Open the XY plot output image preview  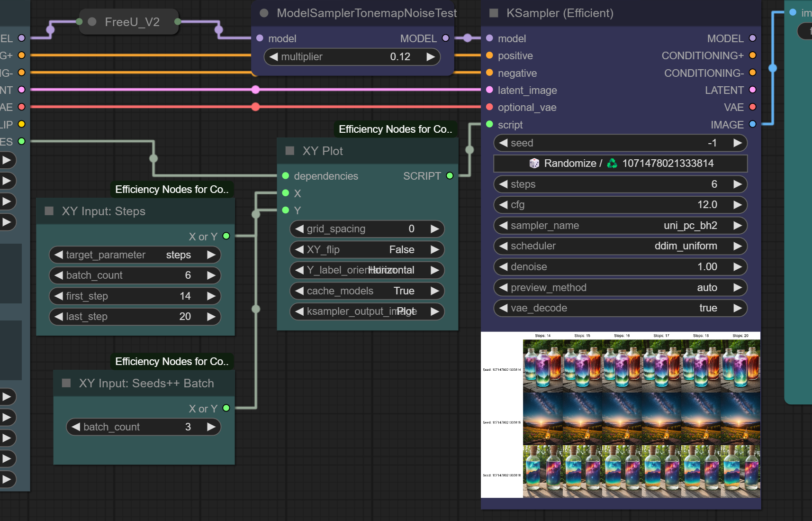point(621,415)
